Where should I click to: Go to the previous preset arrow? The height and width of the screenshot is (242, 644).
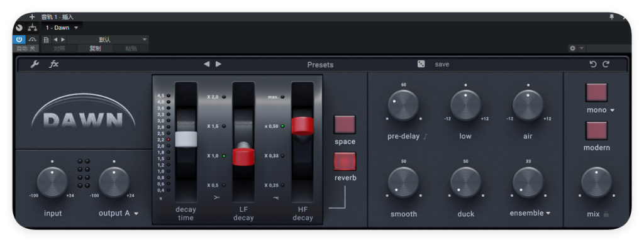[206, 64]
